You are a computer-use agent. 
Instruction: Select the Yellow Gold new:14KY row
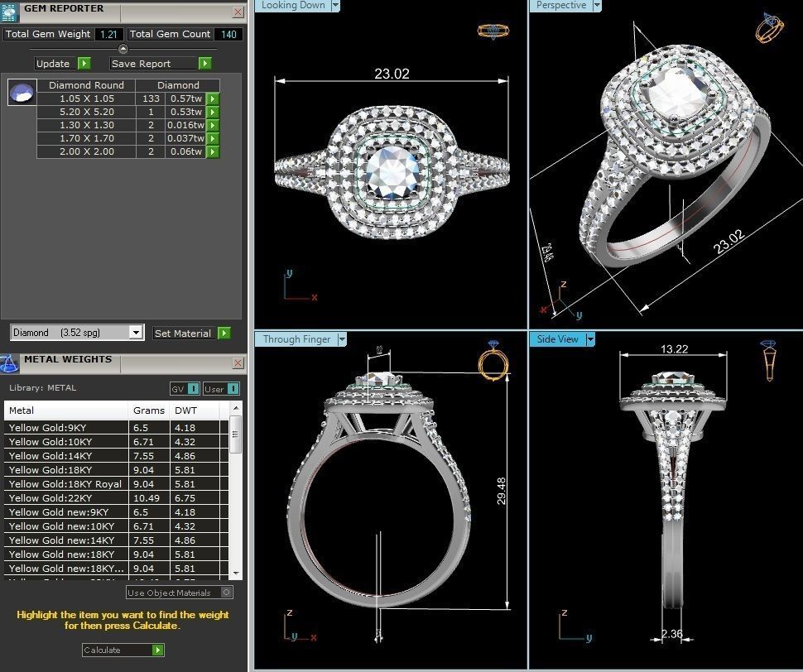116,540
